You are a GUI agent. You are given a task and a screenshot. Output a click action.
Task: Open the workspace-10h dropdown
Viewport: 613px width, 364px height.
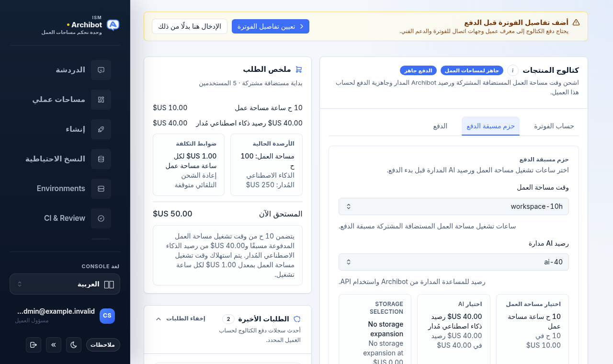[x=454, y=206]
